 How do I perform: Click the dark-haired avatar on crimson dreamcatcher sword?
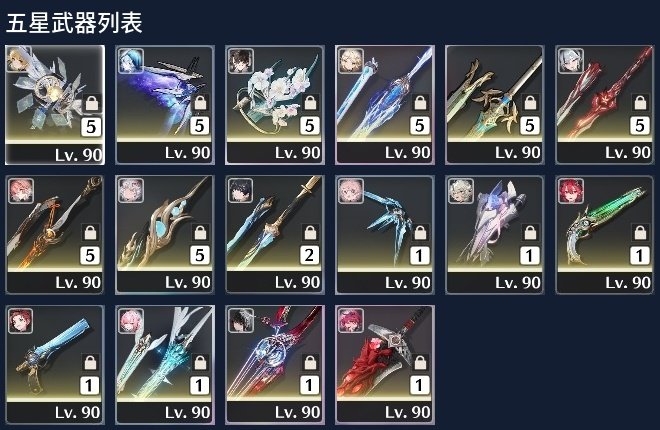pos(241,321)
